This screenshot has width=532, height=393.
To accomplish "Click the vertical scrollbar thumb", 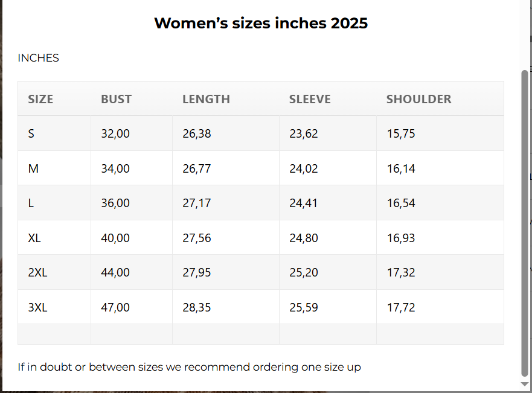I will [524, 223].
